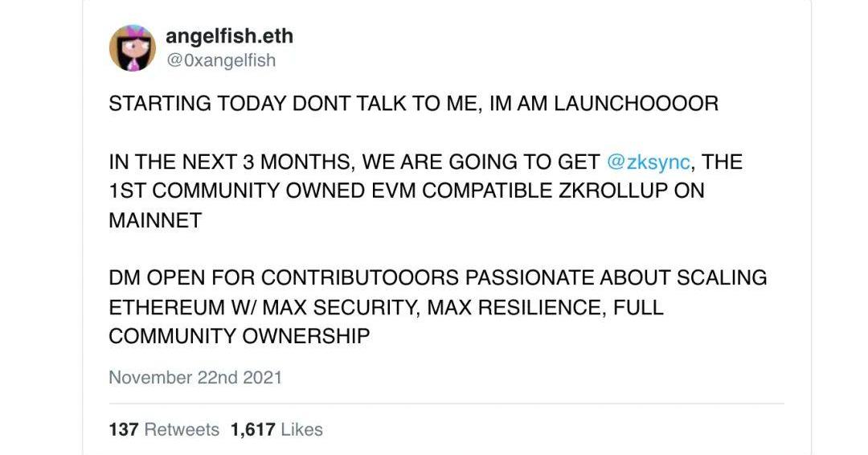The image size is (868, 455).
Task: Click the @0xangelfish handle
Action: coord(220,60)
